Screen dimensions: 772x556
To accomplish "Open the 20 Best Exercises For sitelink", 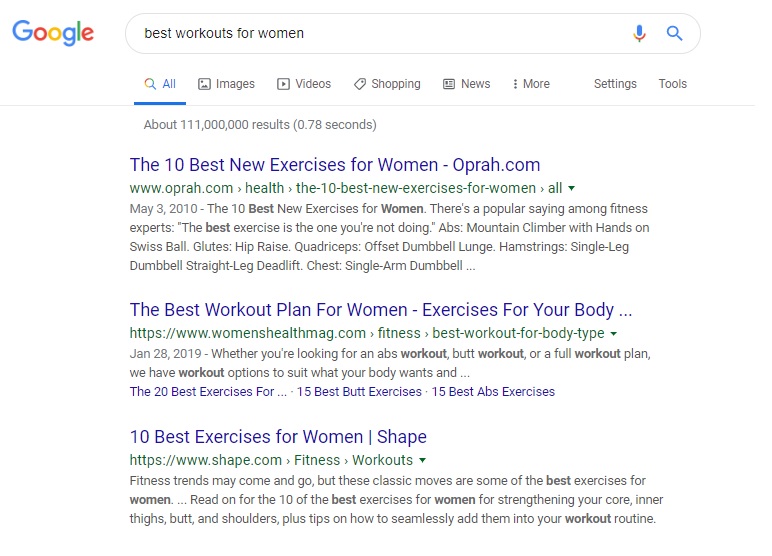I will 208,392.
